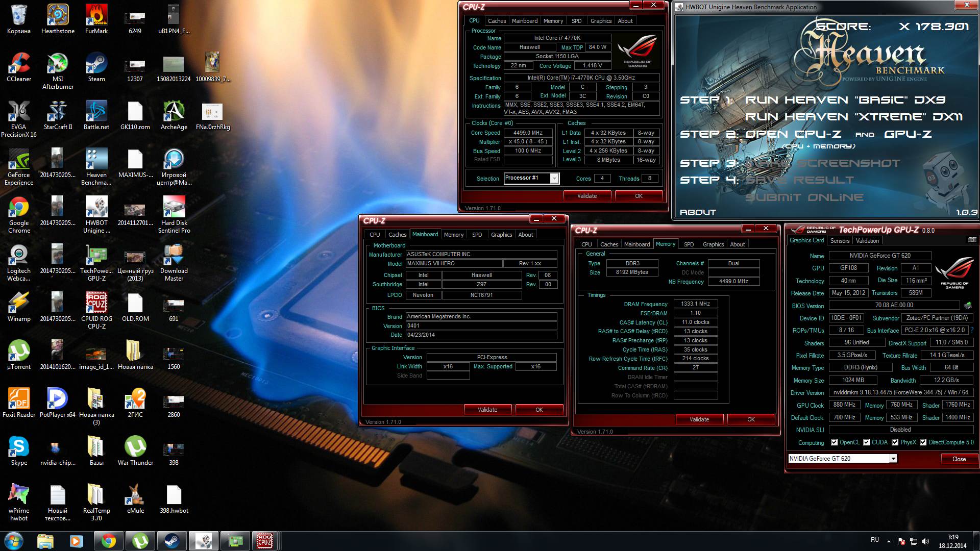Select CPUID ROG CPU-Z desktop icon
Screen dimensions: 980x551
point(96,311)
